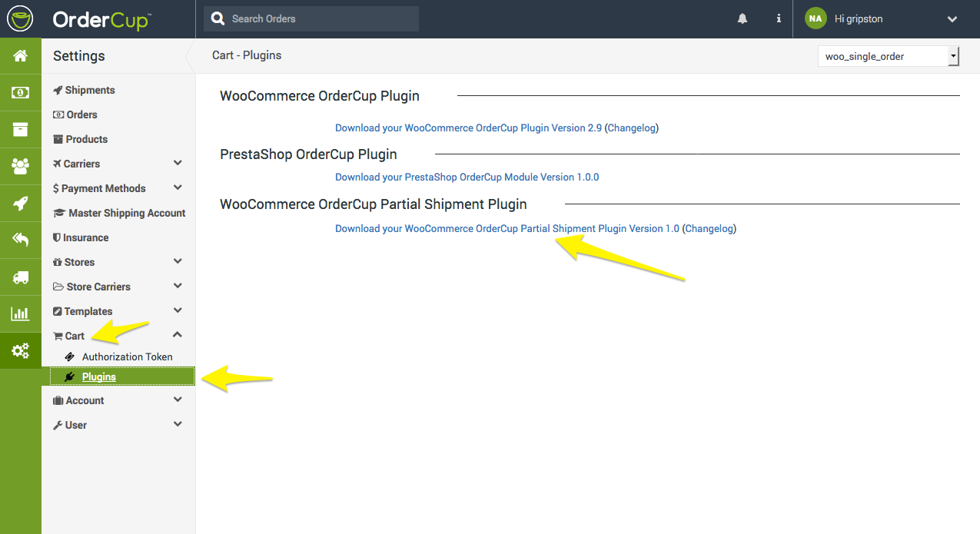Open the bar chart reports icon
980x534 pixels.
click(x=21, y=314)
